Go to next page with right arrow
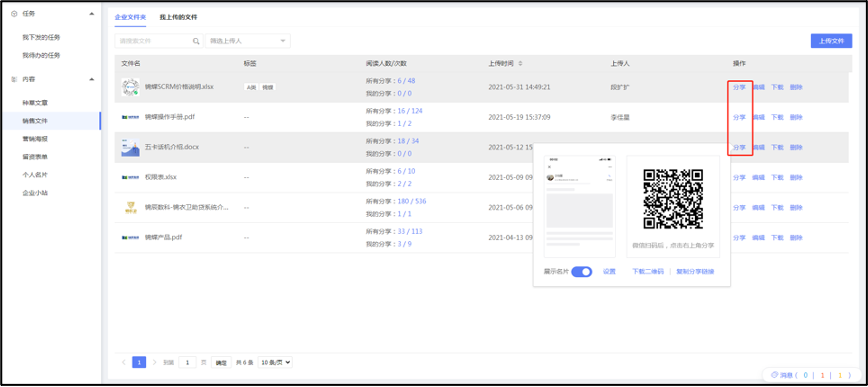This screenshot has height=387, width=868. [154, 362]
